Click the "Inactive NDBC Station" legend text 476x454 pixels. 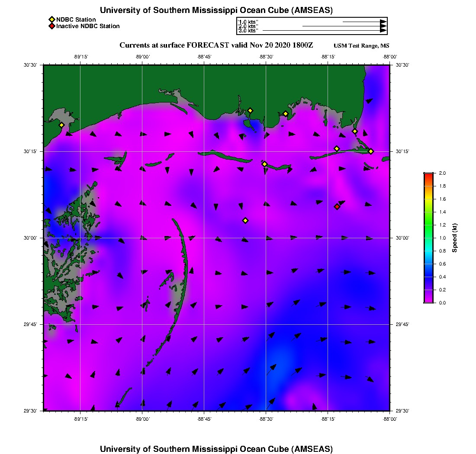click(x=88, y=26)
